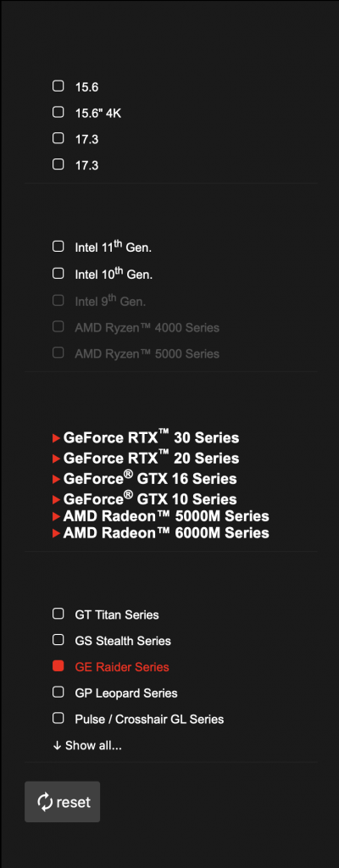Tick the GS Stealth Series checkbox
The image size is (339, 868).
[58, 640]
